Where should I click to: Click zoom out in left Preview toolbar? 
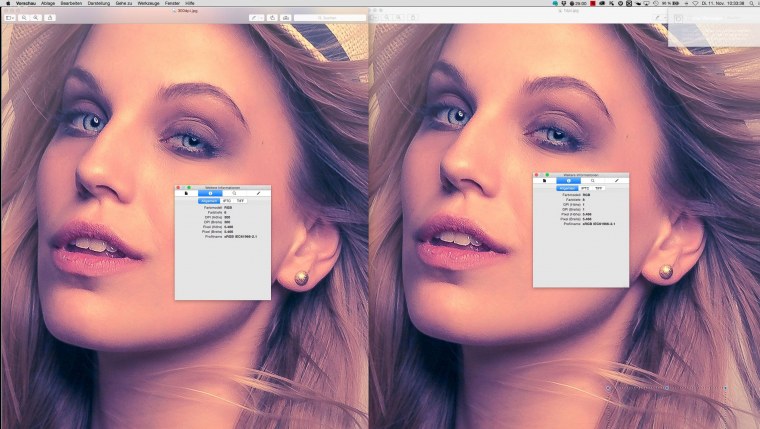[x=23, y=17]
